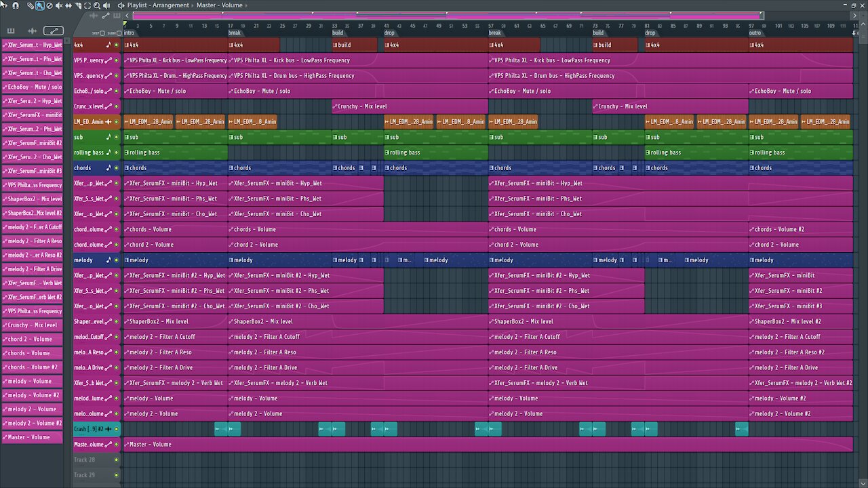The width and height of the screenshot is (868, 488).
Task: Click the horizontal timeline scrollbar thumb
Action: [x=448, y=15]
